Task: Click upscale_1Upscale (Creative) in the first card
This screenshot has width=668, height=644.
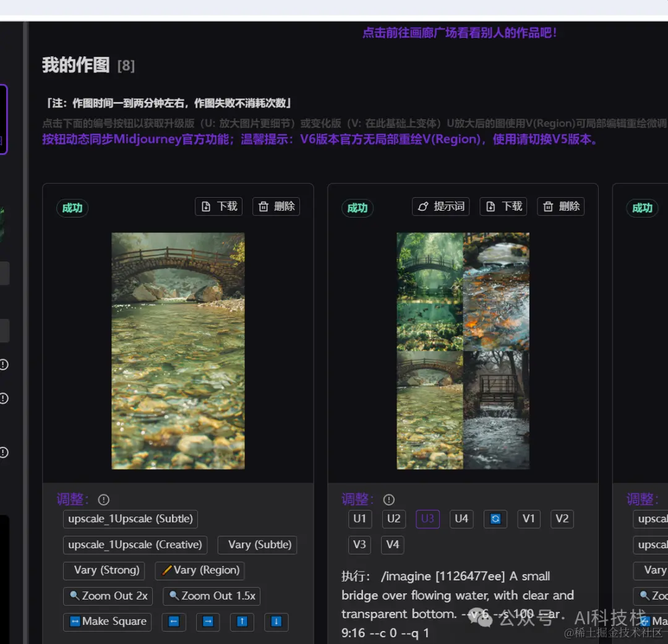Action: coord(135,545)
